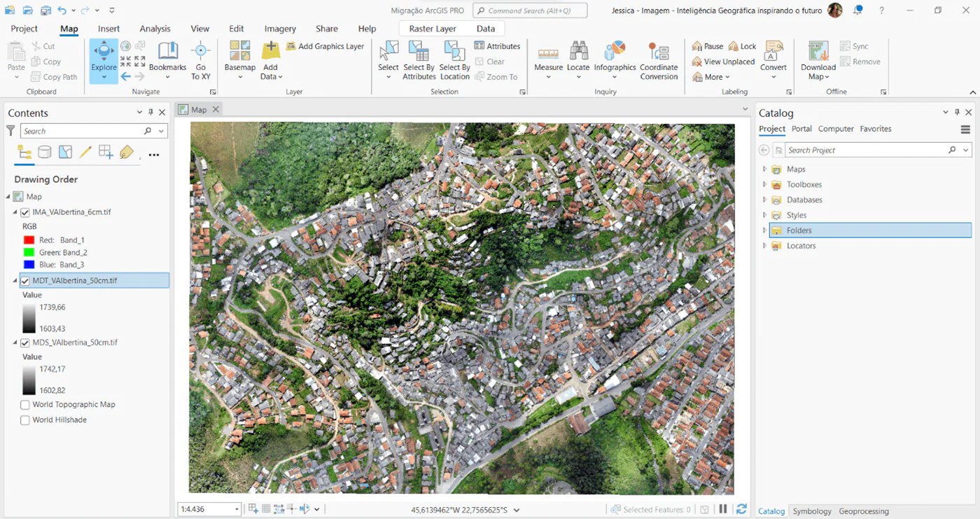Expand the Toolboxes tree item
This screenshot has width=980, height=519.
tap(764, 185)
